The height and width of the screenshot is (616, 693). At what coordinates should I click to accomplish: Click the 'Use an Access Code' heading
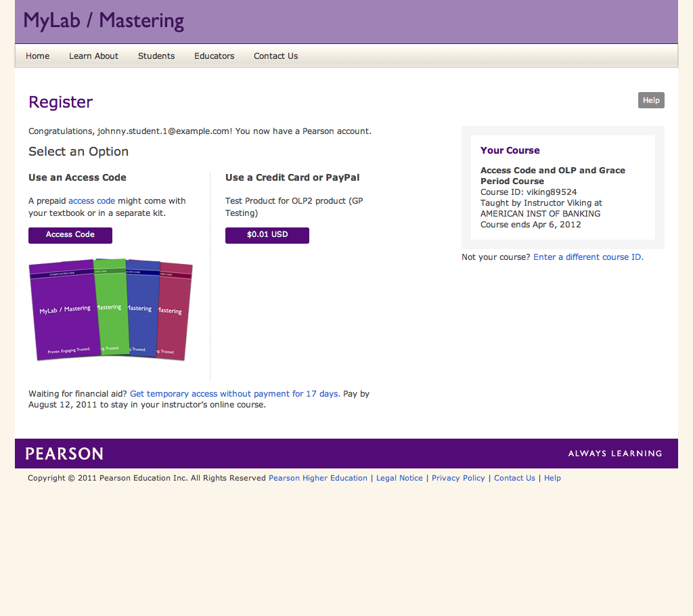77,178
